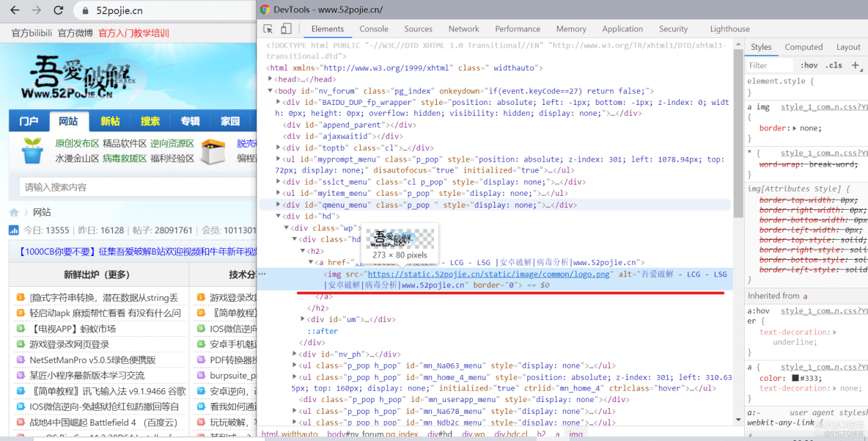This screenshot has height=441, width=868.
Task: Expand the div#qmenu_menu node
Action: click(x=279, y=205)
